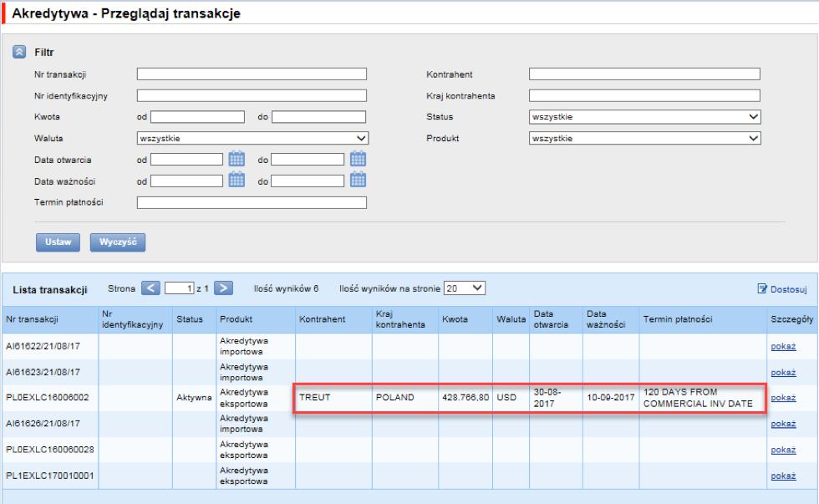Show details for AI61623/21/08/17

[783, 373]
